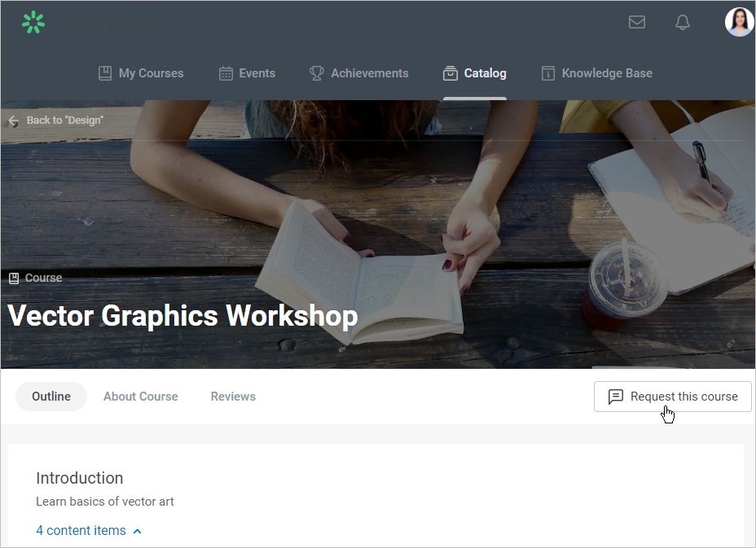Click the Course type book icon
Screen dimensions: 756x548
14,278
